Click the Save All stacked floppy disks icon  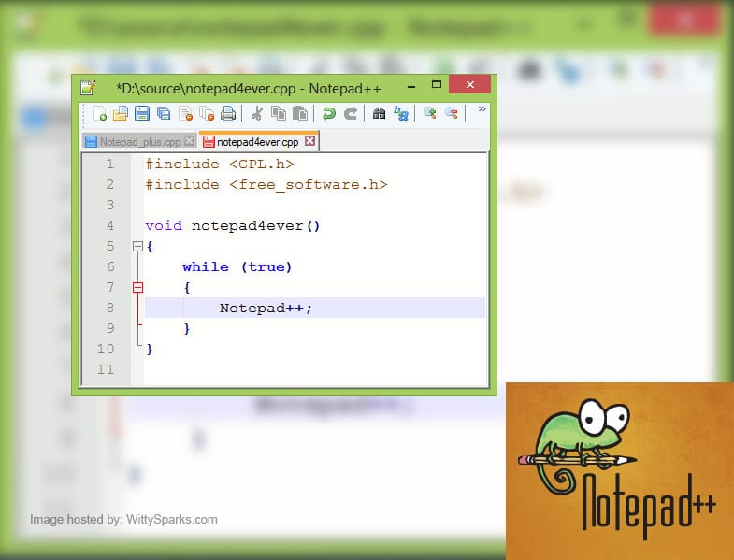(164, 113)
